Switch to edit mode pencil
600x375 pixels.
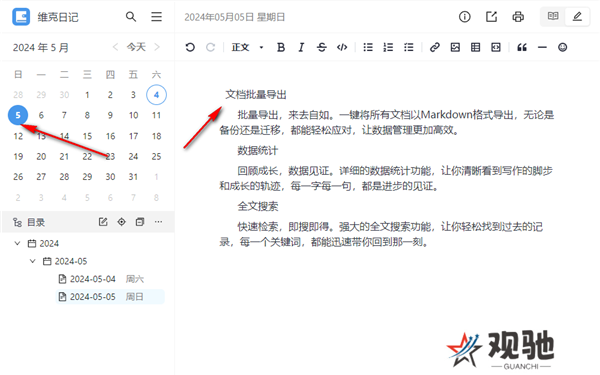(x=577, y=16)
